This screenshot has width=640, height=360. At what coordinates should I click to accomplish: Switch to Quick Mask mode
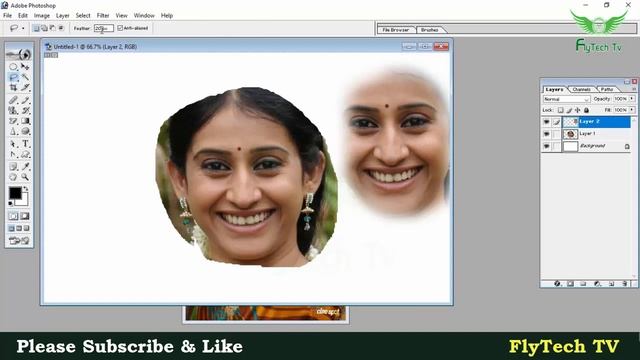25,216
